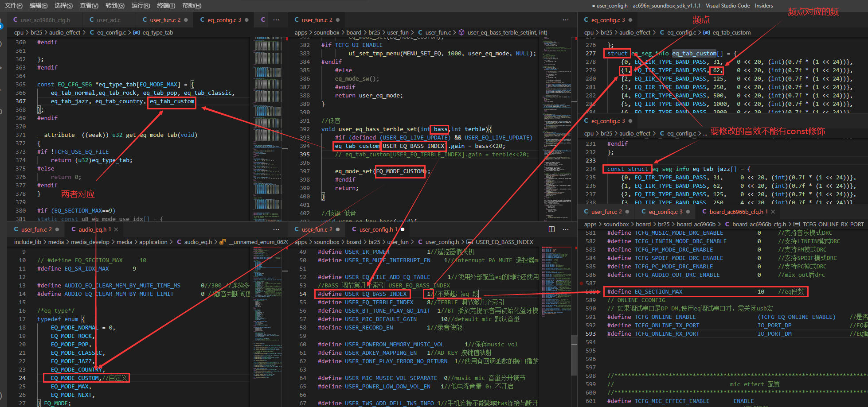Open the 编辑(E) menu
The width and height of the screenshot is (868, 407).
(x=39, y=5)
